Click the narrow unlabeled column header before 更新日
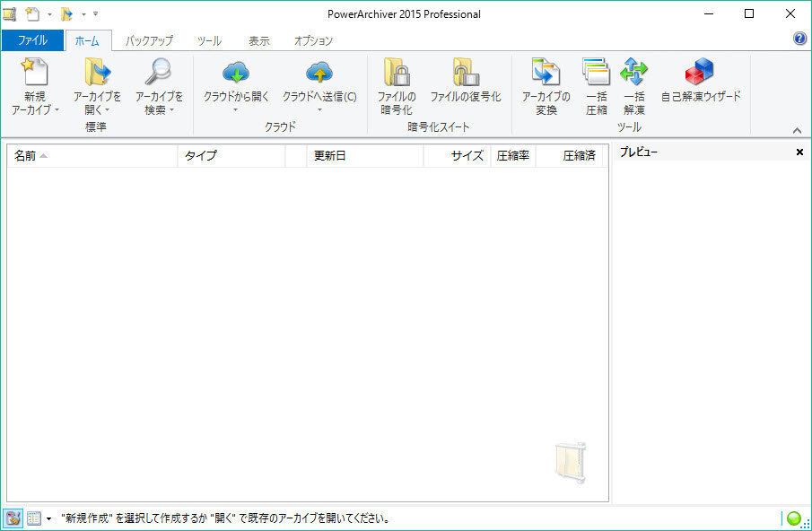Screen dimensions: 812x531 tap(296, 156)
